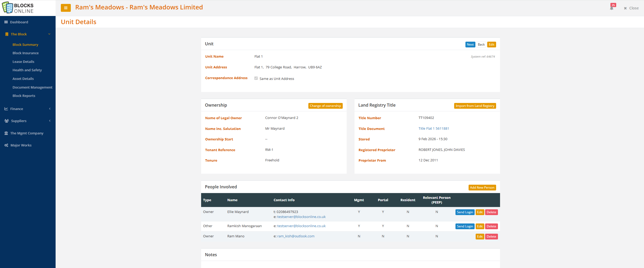Select Document Management menu item
The image size is (644, 268).
pyautogui.click(x=32, y=87)
